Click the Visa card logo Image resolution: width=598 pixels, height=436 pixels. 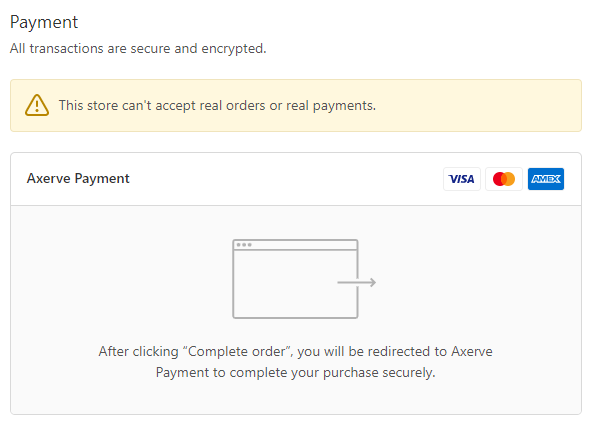[461, 179]
